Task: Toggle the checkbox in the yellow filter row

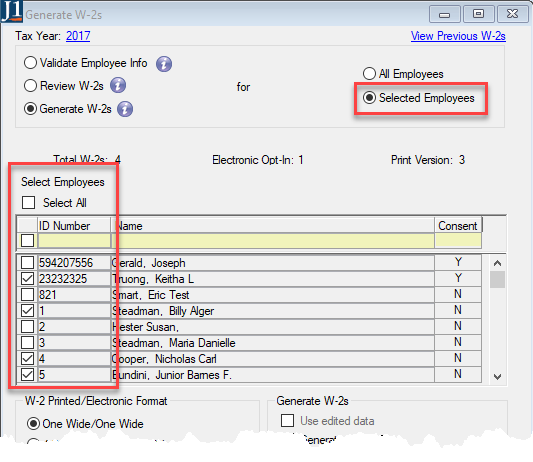Action: pos(28,241)
